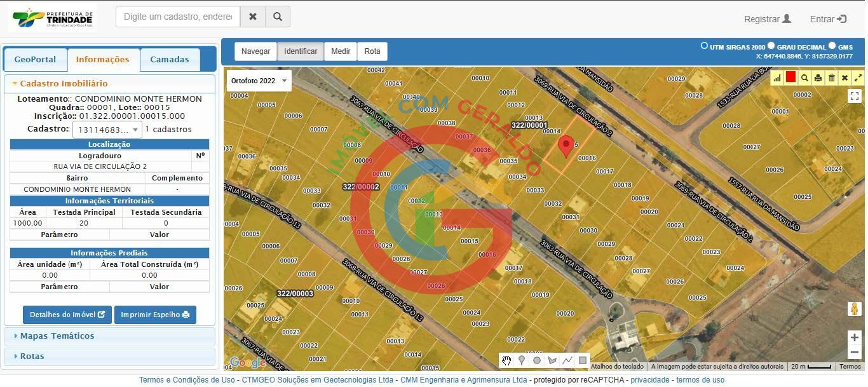The width and height of the screenshot is (868, 387).
Task: Click the search magnifier button in the header
Action: click(x=278, y=17)
